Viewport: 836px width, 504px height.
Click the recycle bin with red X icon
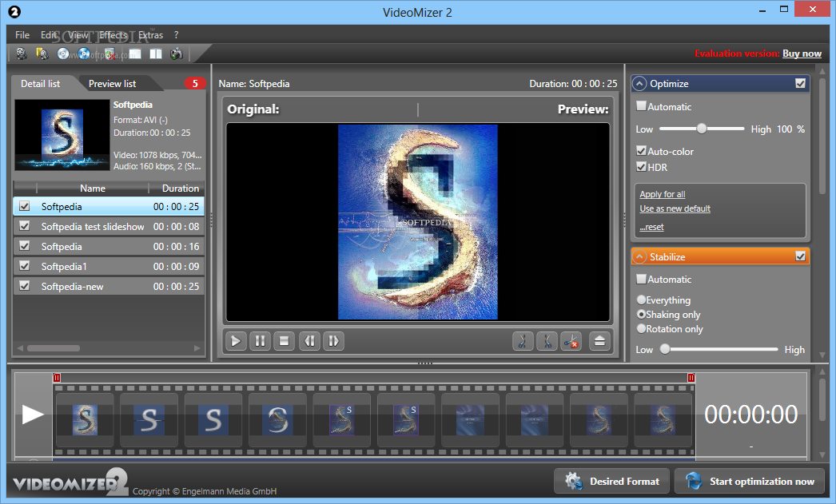coord(110,54)
